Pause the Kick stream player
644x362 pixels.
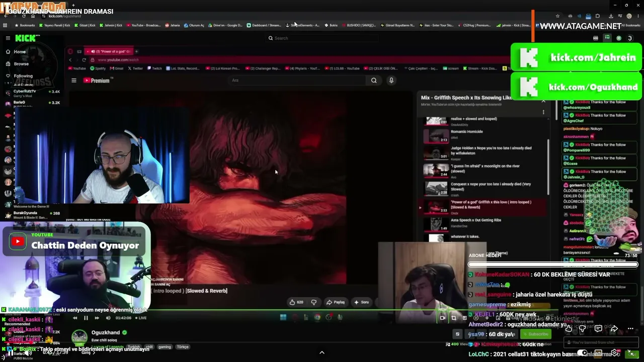(x=86, y=318)
